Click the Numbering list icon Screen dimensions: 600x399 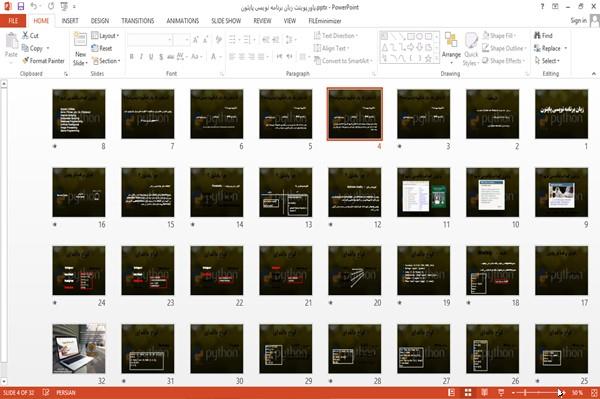247,40
